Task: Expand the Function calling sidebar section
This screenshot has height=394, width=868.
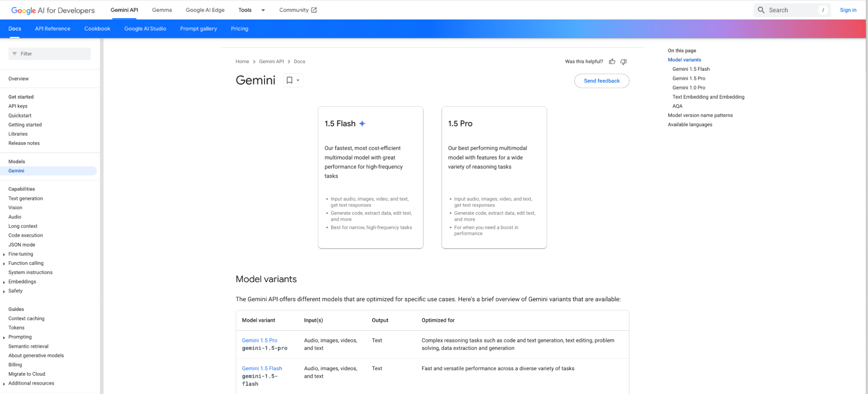Action: [4, 263]
